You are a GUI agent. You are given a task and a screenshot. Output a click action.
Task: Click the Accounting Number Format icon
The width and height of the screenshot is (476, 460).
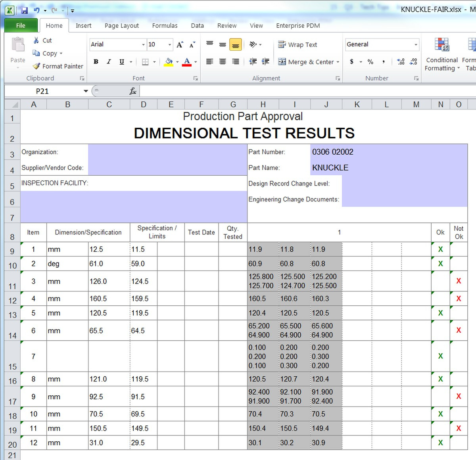click(x=351, y=62)
